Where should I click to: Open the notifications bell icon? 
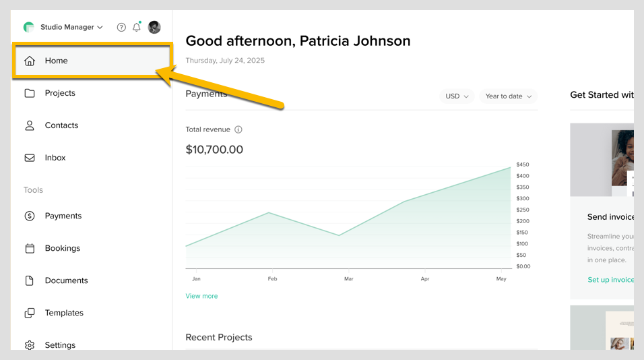click(137, 28)
